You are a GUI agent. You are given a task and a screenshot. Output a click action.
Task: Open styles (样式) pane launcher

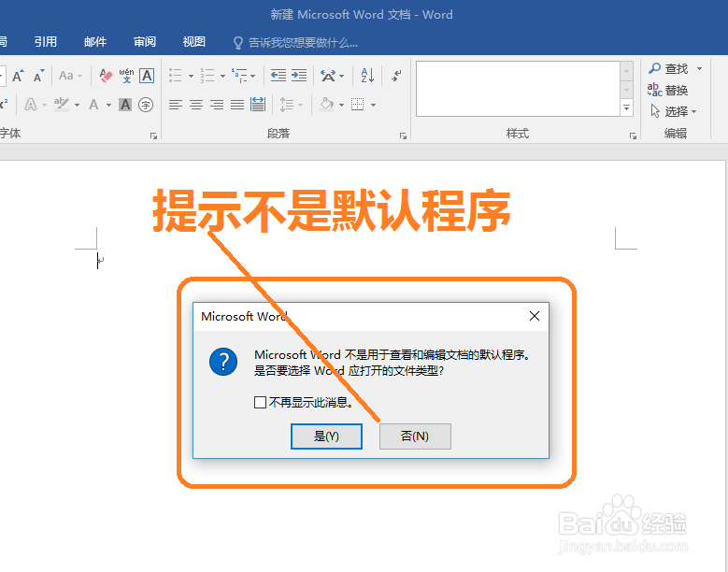(633, 136)
